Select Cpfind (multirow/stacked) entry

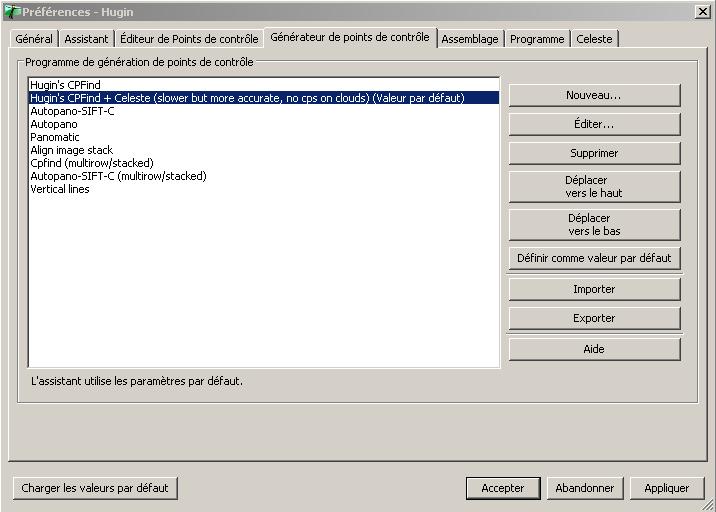264,163
